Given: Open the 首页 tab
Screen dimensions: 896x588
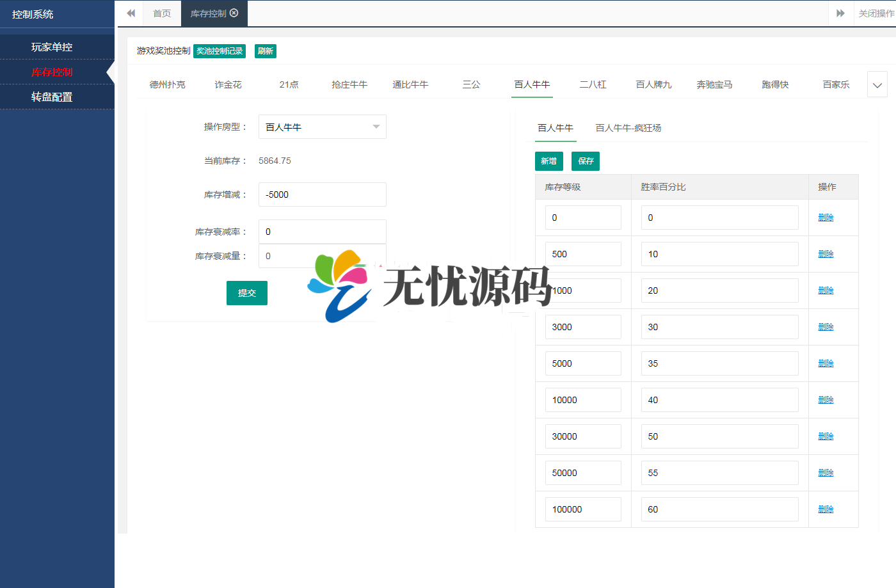Looking at the screenshot, I should coord(161,13).
